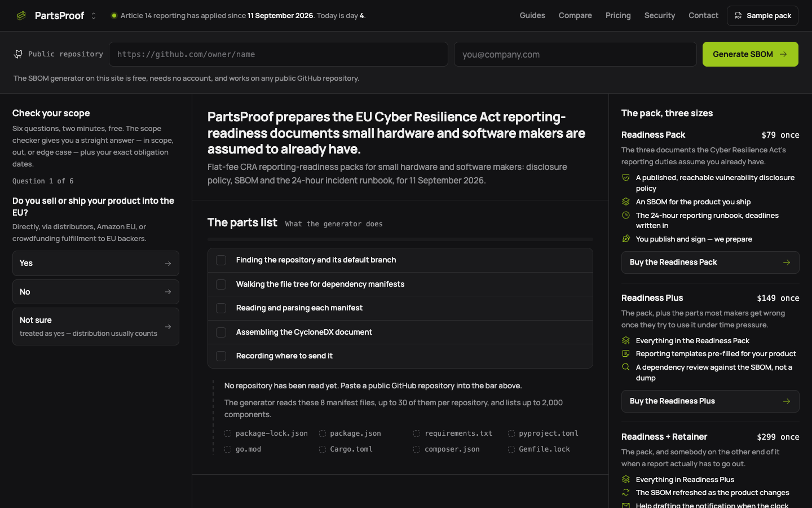Click the GitHub icon beside Public repository
This screenshot has height=508, width=812.
tap(19, 54)
